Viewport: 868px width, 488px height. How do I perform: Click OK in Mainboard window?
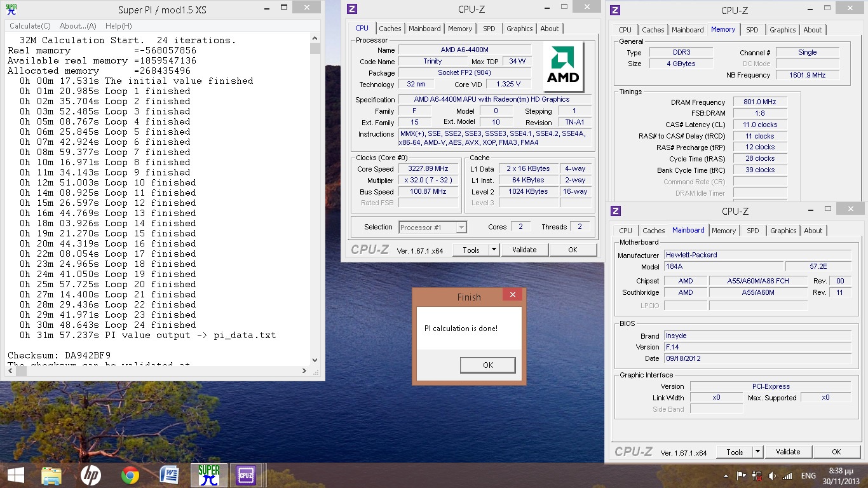tap(836, 452)
